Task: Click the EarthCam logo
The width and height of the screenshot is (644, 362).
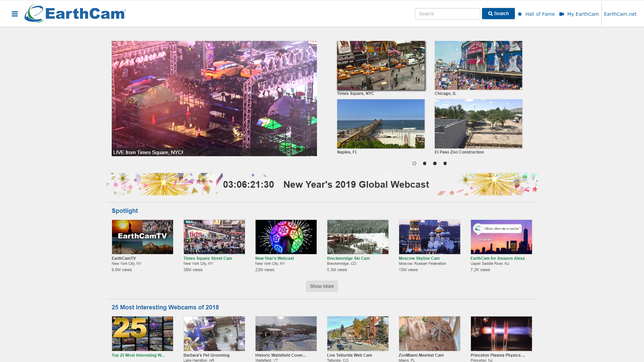Action: tap(75, 14)
